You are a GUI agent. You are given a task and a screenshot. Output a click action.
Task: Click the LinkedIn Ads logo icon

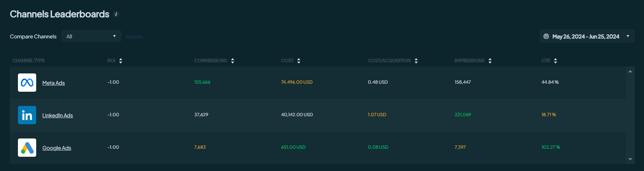point(27,115)
